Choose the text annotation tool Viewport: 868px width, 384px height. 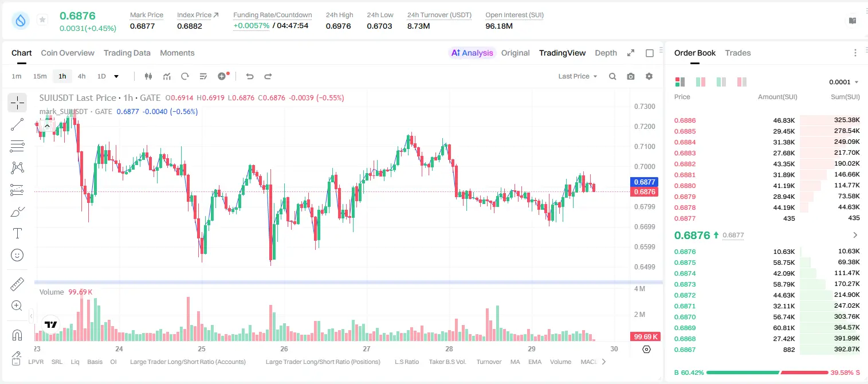[x=17, y=233]
